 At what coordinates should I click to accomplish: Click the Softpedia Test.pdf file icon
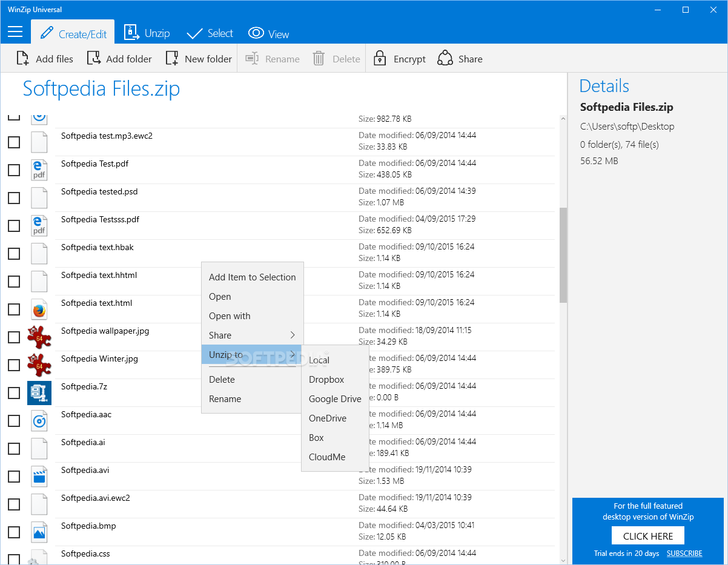click(39, 170)
